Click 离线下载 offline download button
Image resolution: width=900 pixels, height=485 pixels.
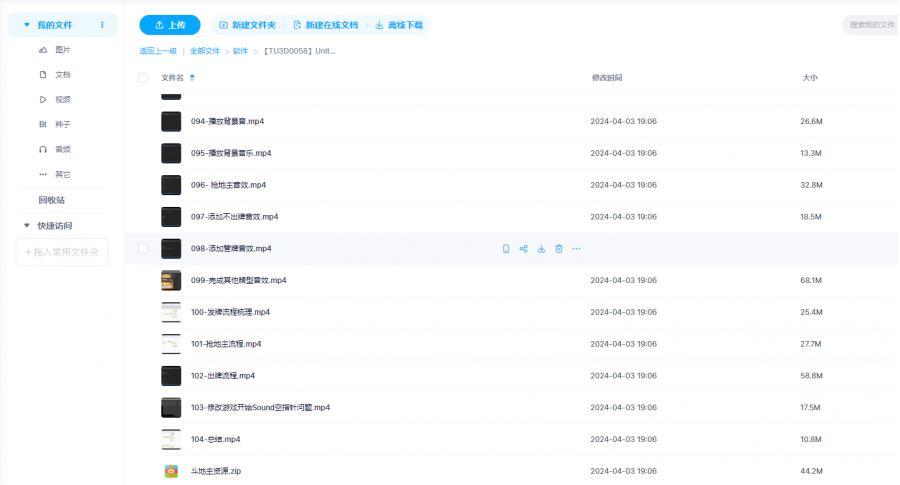[x=399, y=25]
